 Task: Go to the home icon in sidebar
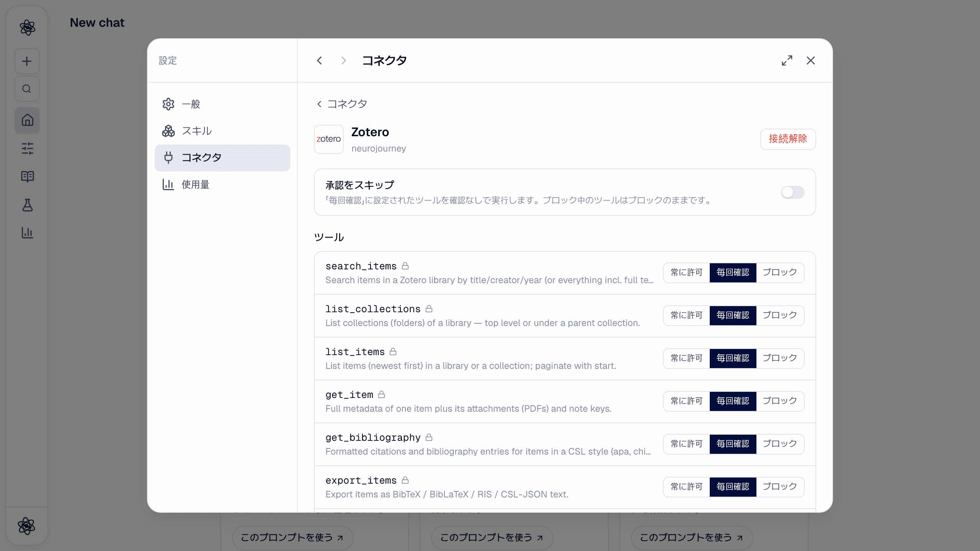(x=27, y=120)
